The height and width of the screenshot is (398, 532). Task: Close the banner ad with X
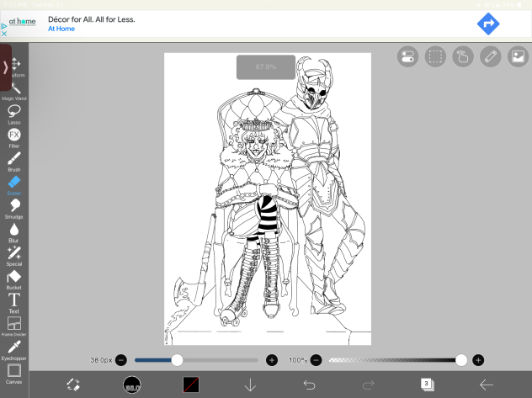coord(4,34)
